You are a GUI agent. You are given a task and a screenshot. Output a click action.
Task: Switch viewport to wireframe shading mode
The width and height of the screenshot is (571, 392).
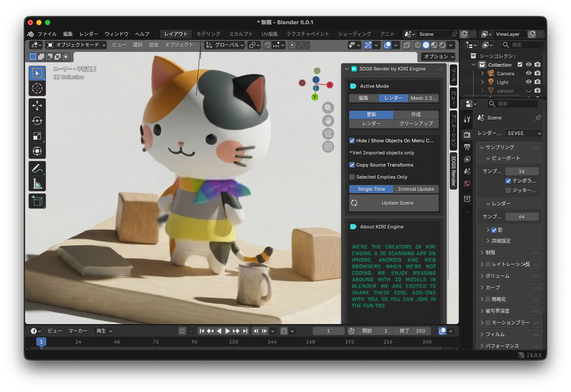pyautogui.click(x=417, y=45)
